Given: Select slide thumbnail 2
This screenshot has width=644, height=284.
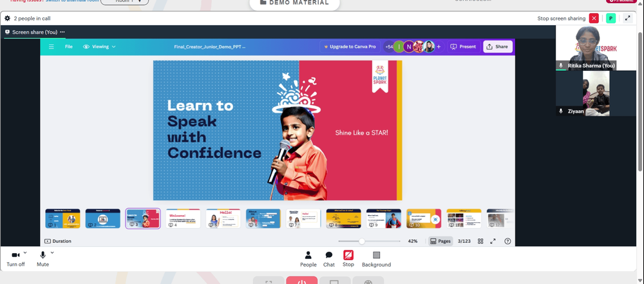Looking at the screenshot, I should (102, 219).
